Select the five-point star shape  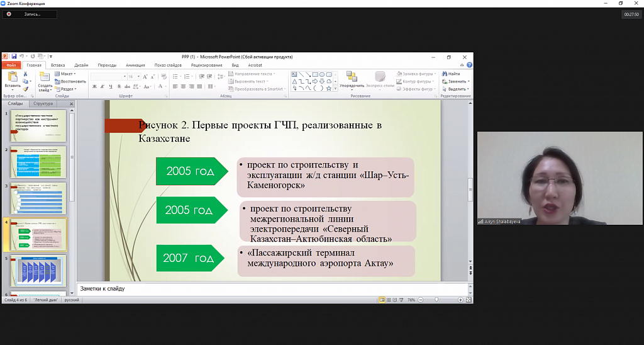pos(328,88)
